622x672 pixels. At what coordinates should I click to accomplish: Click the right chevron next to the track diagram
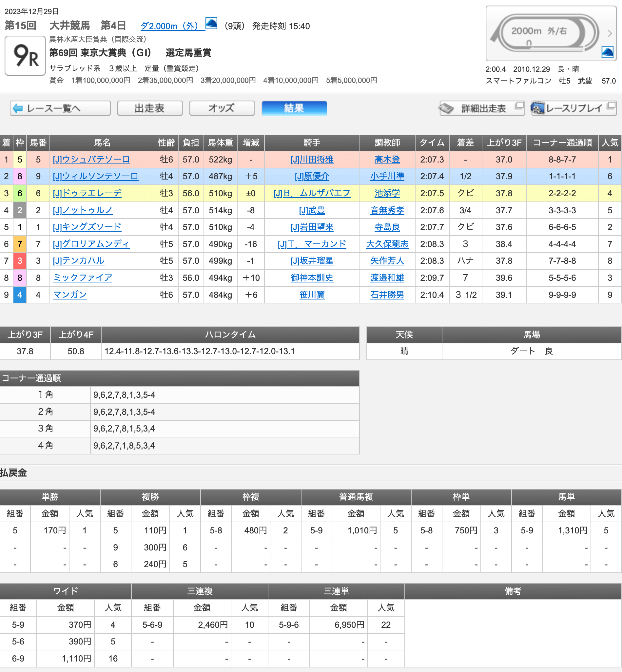click(x=610, y=33)
